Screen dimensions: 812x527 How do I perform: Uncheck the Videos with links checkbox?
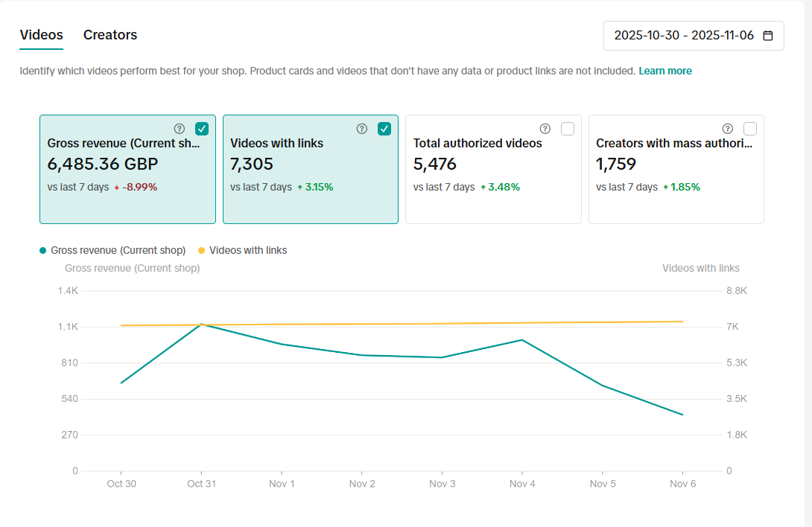click(384, 128)
